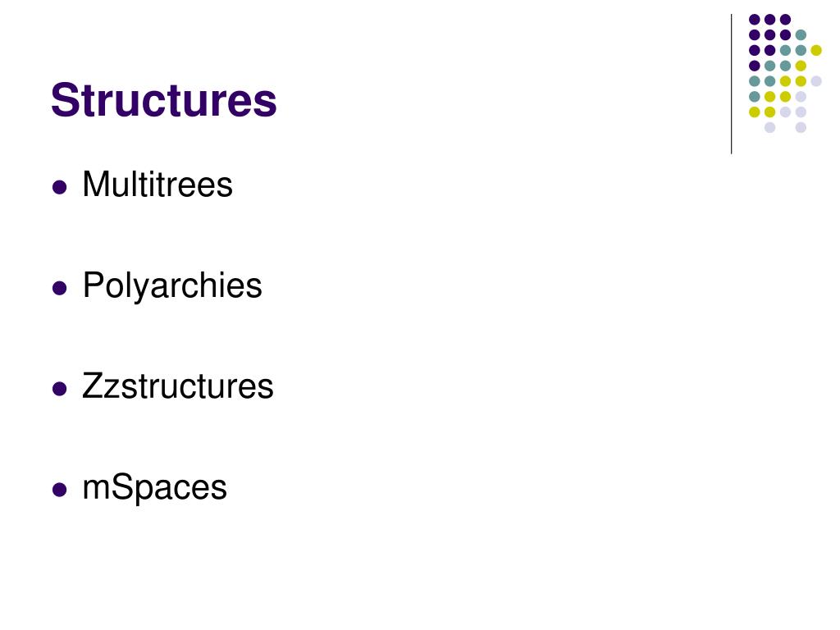Click the bottom-left lavender dot in the grid
This screenshot has width=840, height=630.
click(769, 127)
